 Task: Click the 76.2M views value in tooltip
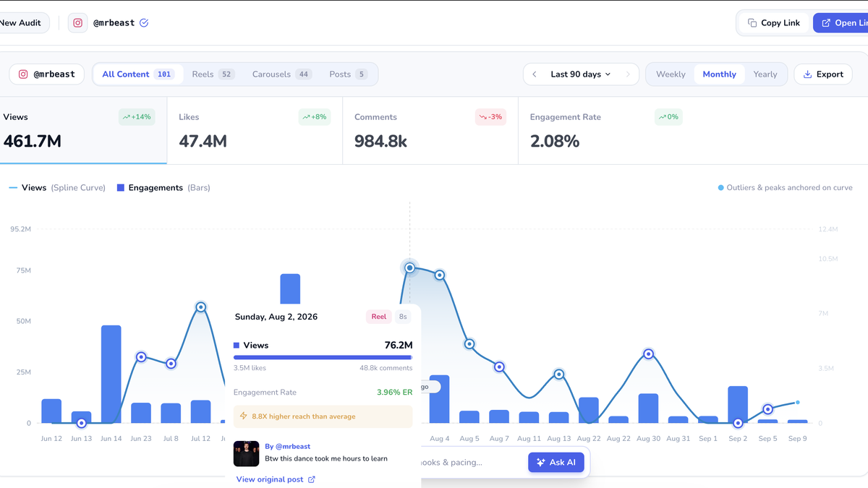click(x=399, y=346)
